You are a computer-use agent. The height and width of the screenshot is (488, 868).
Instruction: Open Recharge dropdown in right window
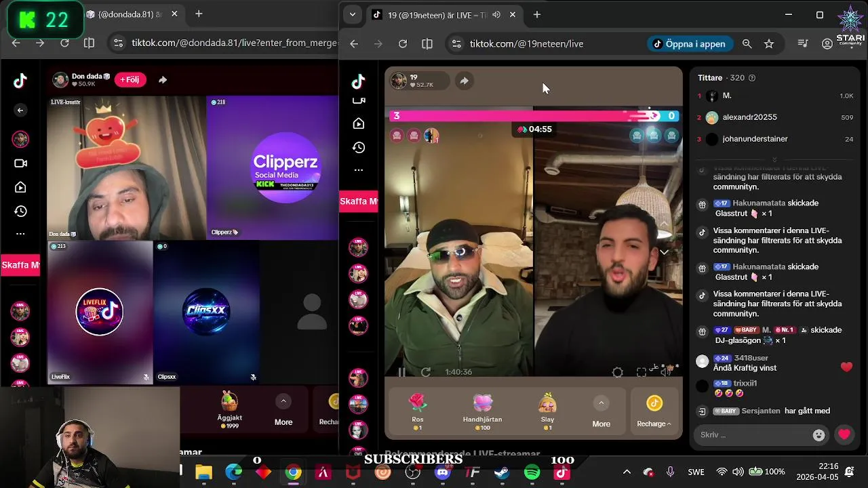tap(654, 411)
